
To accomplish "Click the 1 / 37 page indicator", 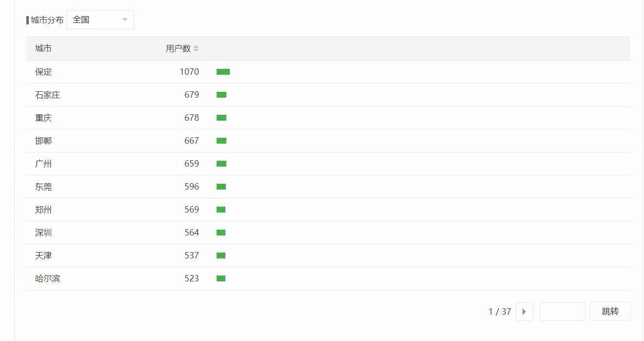I will 500,312.
